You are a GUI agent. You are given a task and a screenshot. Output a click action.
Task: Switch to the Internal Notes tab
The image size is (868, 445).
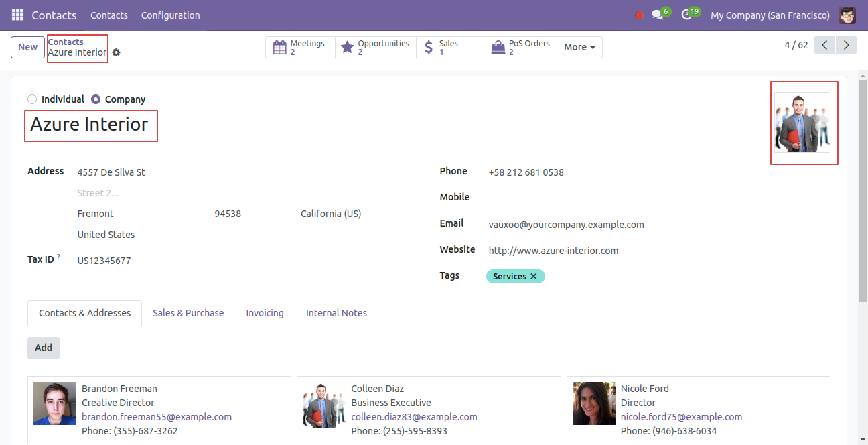[336, 313]
